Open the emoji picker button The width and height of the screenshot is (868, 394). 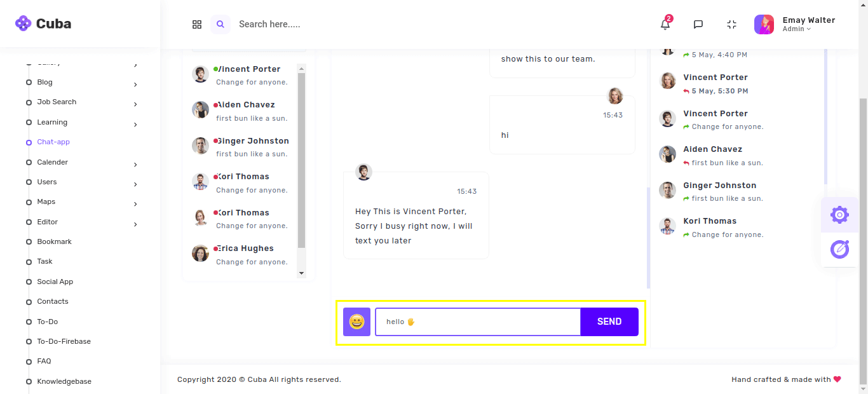[x=356, y=322]
